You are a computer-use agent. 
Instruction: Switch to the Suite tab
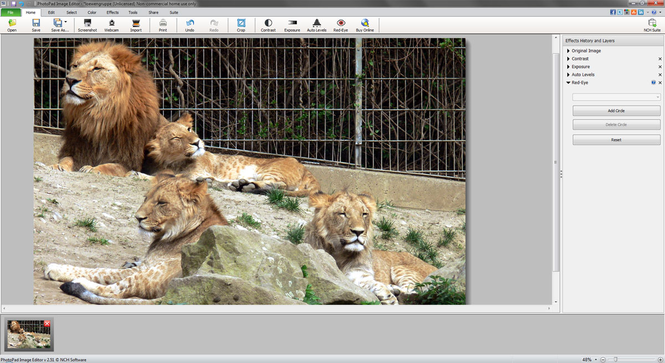(174, 12)
